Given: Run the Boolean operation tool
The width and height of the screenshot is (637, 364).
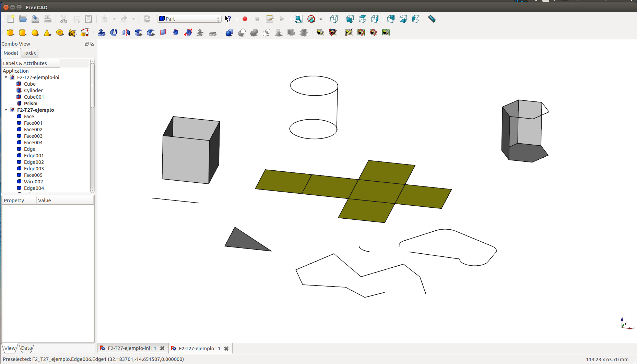Looking at the screenshot, I should tap(229, 33).
